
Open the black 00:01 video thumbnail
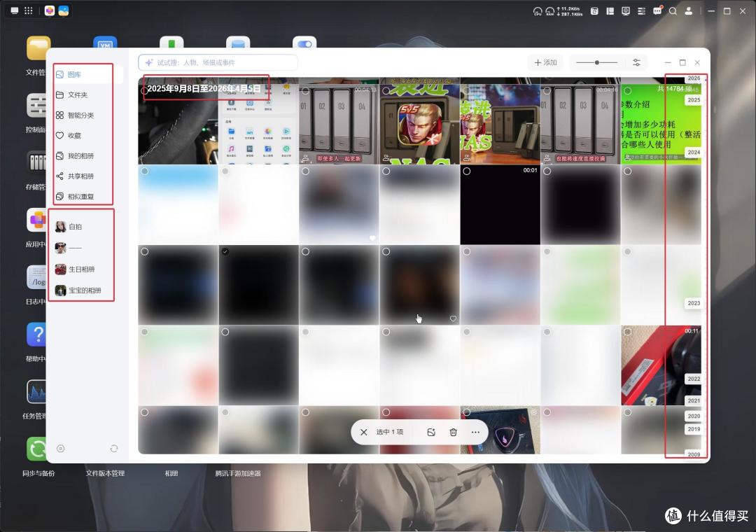click(500, 205)
